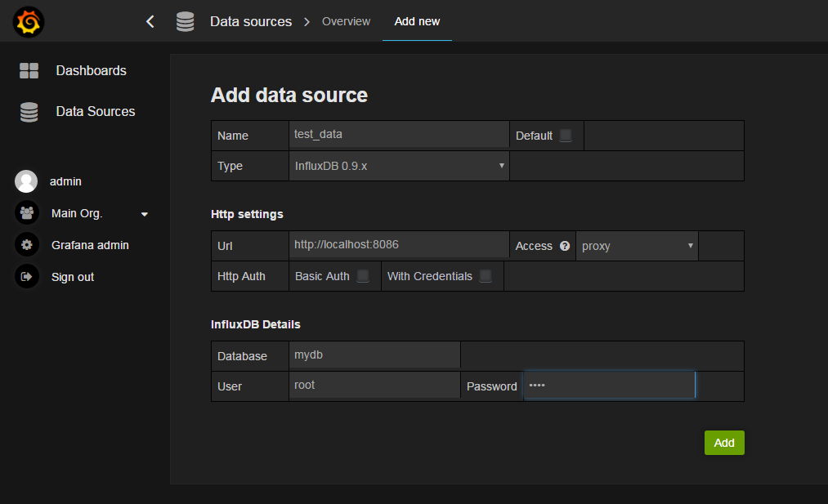Click the admin user avatar icon
The height and width of the screenshot is (504, 828).
(27, 181)
